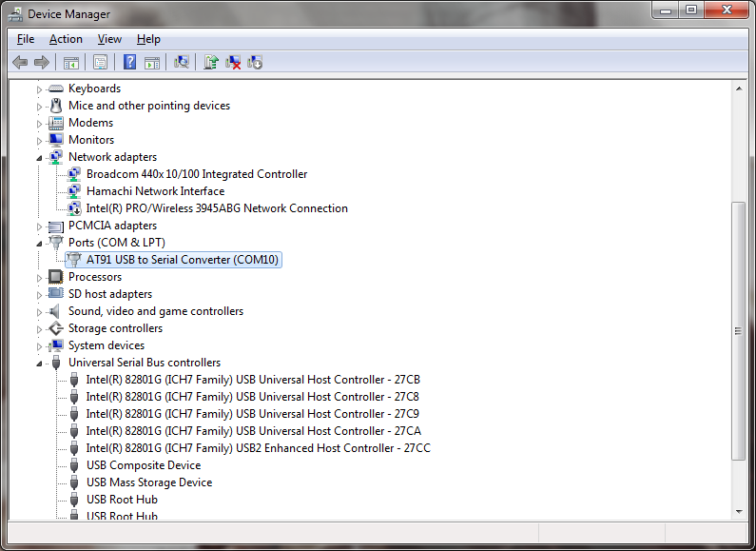Image resolution: width=756 pixels, height=551 pixels.
Task: Click the Modems category icon
Action: click(56, 123)
